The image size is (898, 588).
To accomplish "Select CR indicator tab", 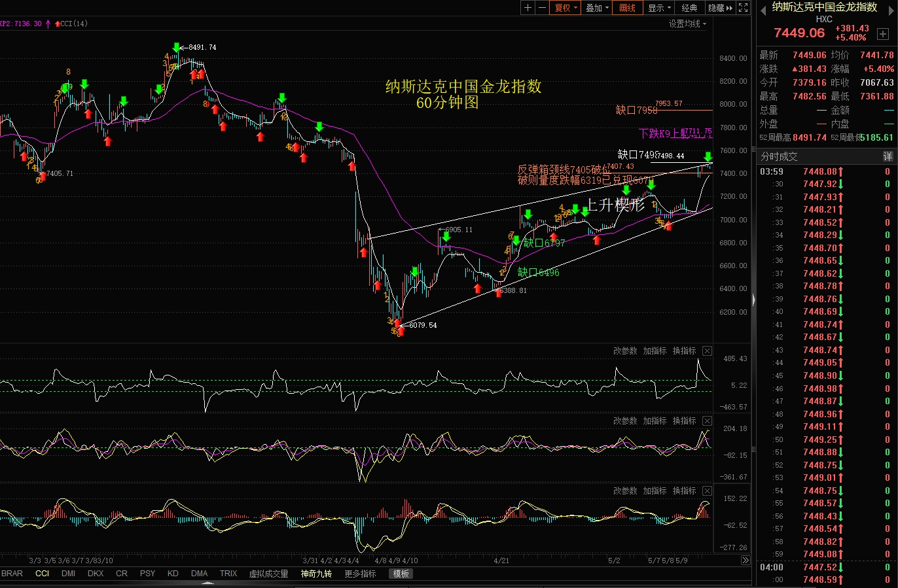I will (122, 574).
